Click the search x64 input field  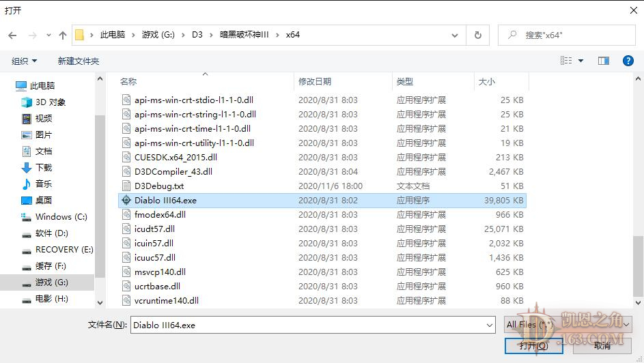pos(567,35)
